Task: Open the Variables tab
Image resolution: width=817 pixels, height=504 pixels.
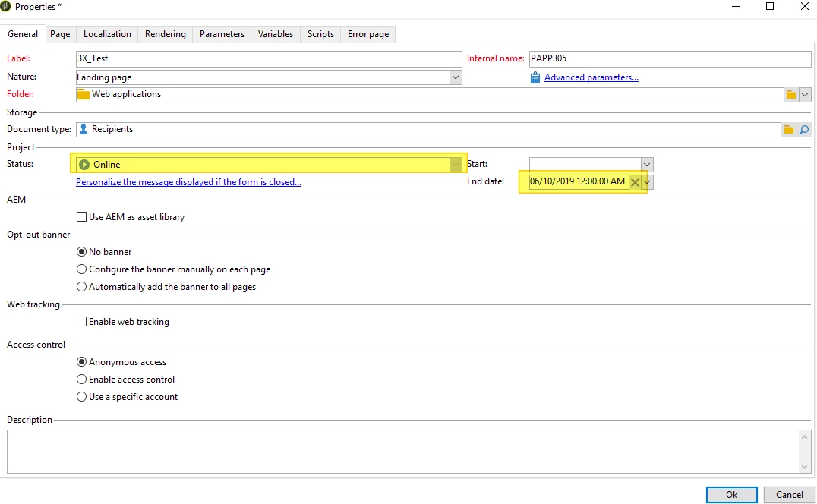Action: coord(276,34)
